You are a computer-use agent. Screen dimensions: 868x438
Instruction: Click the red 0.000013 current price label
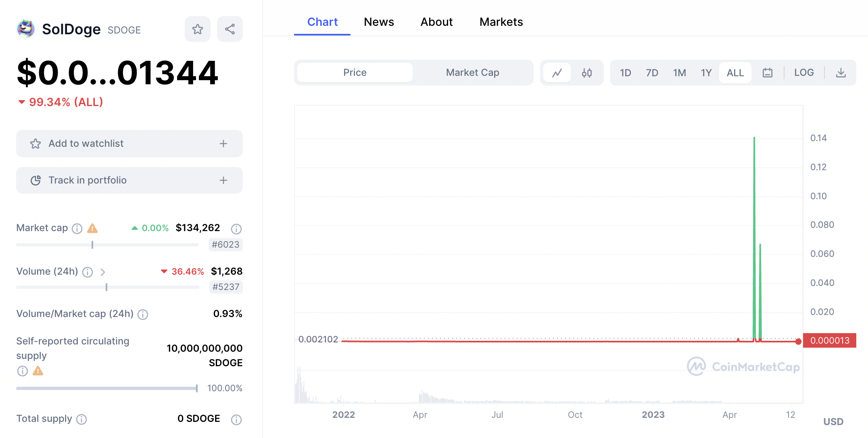tap(830, 340)
